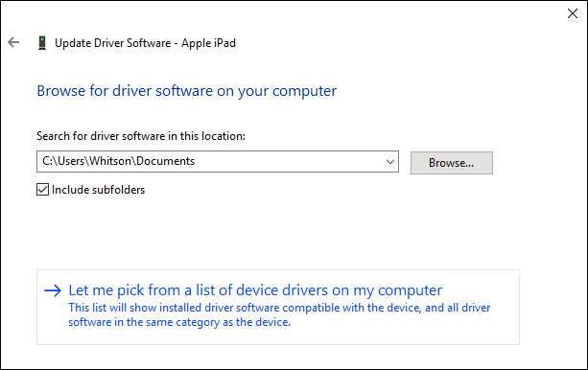Close the Update Driver Software dialog
588x370 pixels.
point(573,13)
